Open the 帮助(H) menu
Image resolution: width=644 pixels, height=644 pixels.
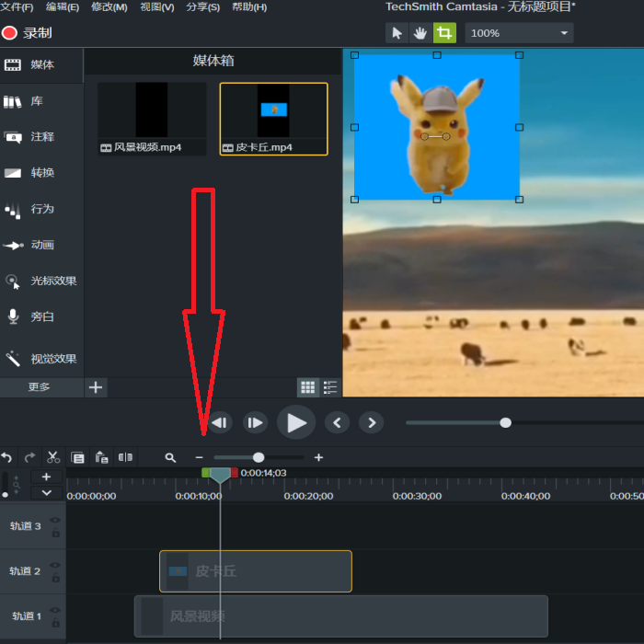tap(249, 7)
